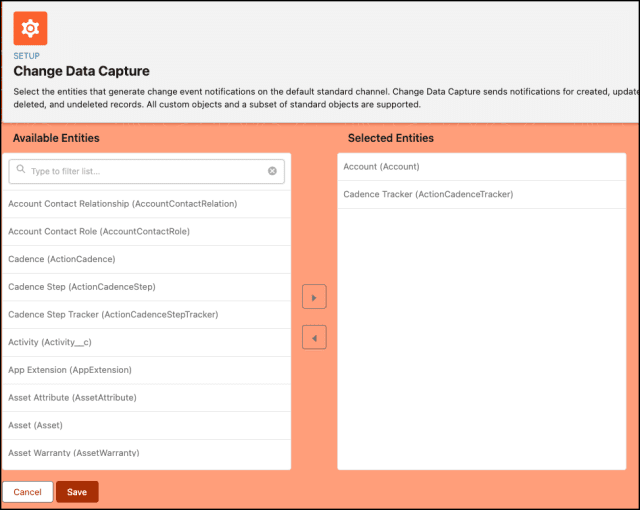Select Cadence Tracker in Selected Entities
The height and width of the screenshot is (510, 640).
pos(428,194)
